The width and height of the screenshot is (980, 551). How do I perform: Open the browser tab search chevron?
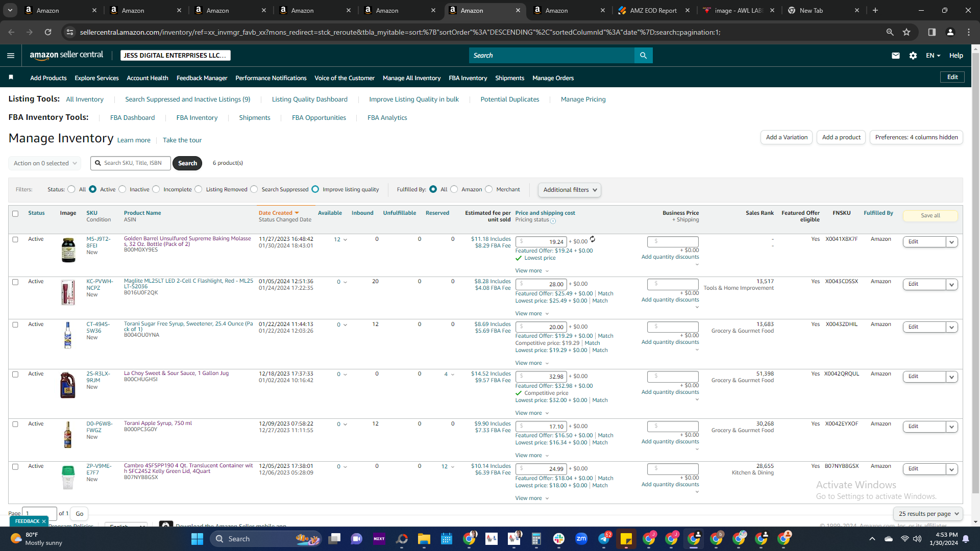point(10,10)
